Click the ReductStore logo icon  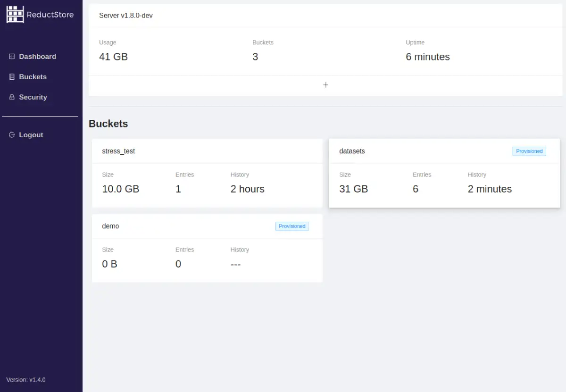point(15,14)
